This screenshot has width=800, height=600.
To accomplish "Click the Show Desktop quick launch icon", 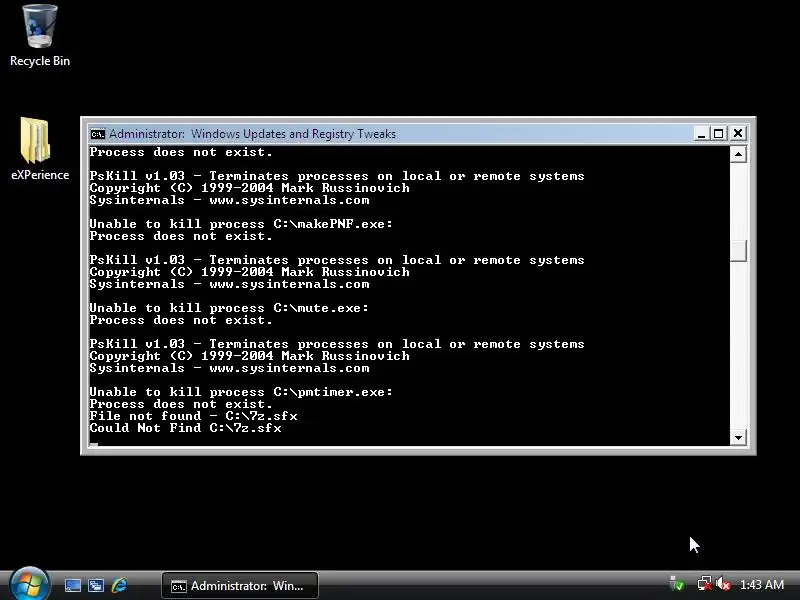I will pos(72,585).
